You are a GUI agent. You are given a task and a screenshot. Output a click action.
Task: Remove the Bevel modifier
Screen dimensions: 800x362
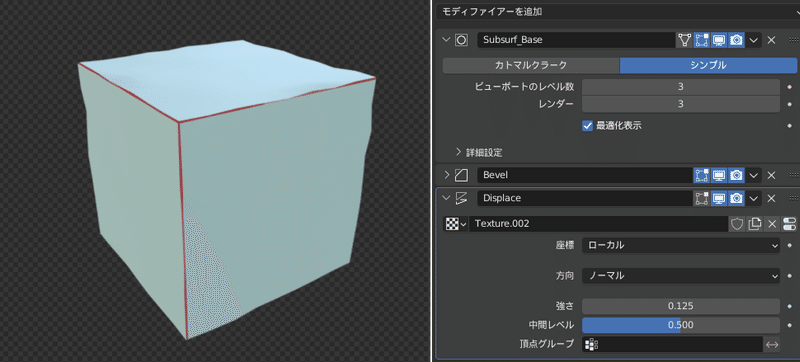tap(771, 175)
